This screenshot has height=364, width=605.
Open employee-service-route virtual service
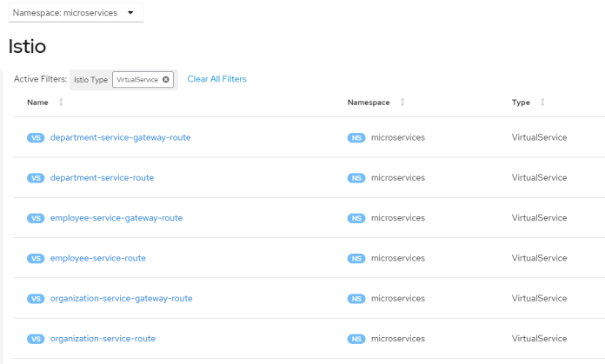[98, 258]
